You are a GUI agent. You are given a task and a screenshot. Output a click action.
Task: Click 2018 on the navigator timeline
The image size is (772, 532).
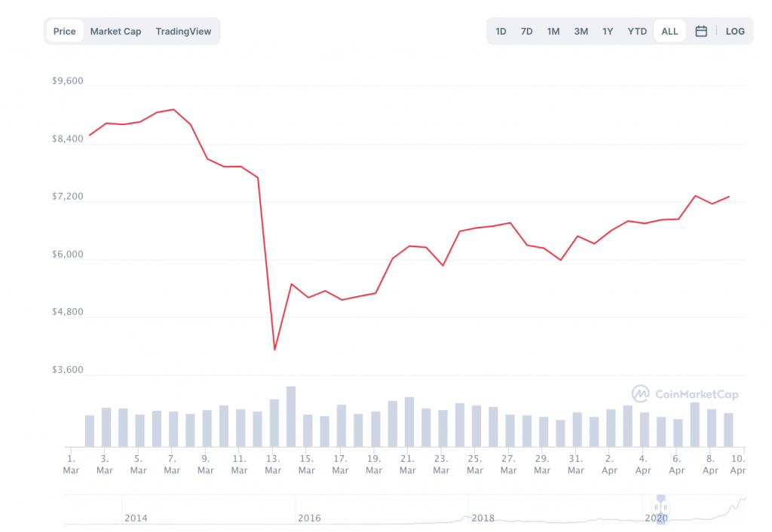point(482,518)
